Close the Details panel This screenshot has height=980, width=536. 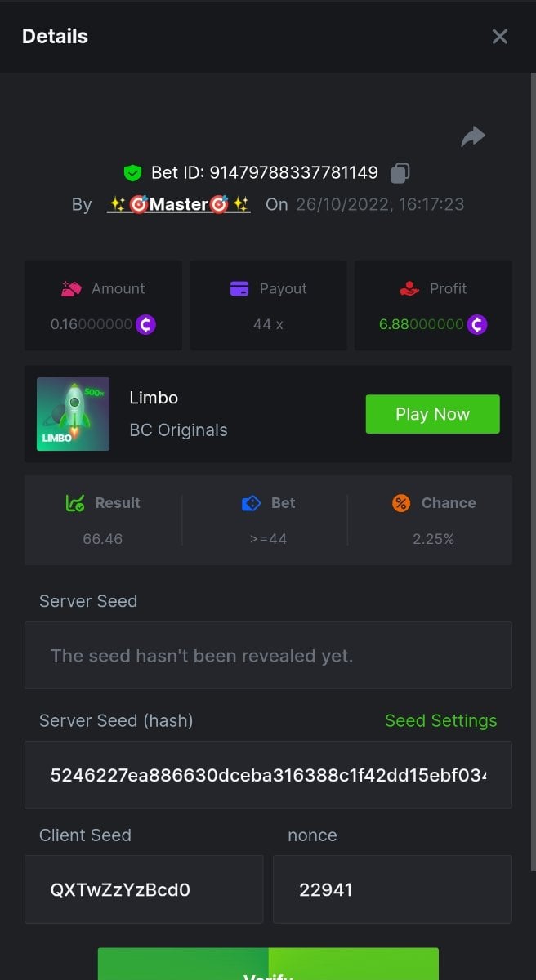pos(499,37)
